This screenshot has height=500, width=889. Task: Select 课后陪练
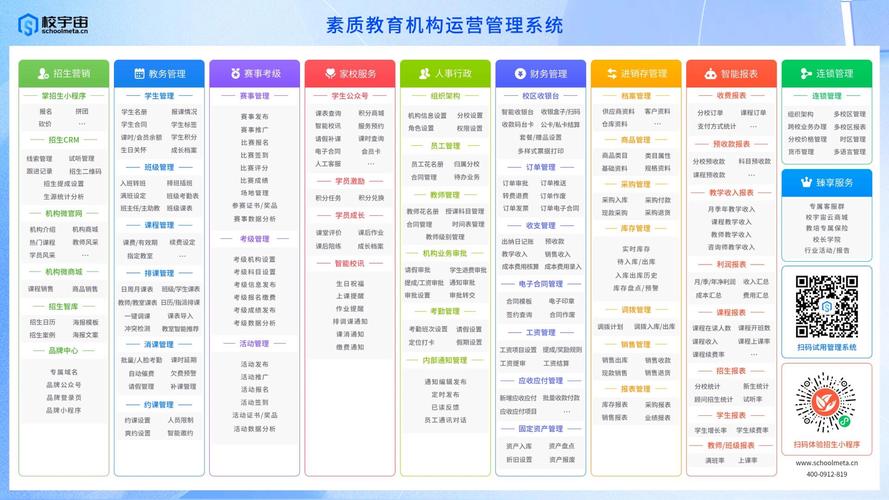click(x=328, y=246)
